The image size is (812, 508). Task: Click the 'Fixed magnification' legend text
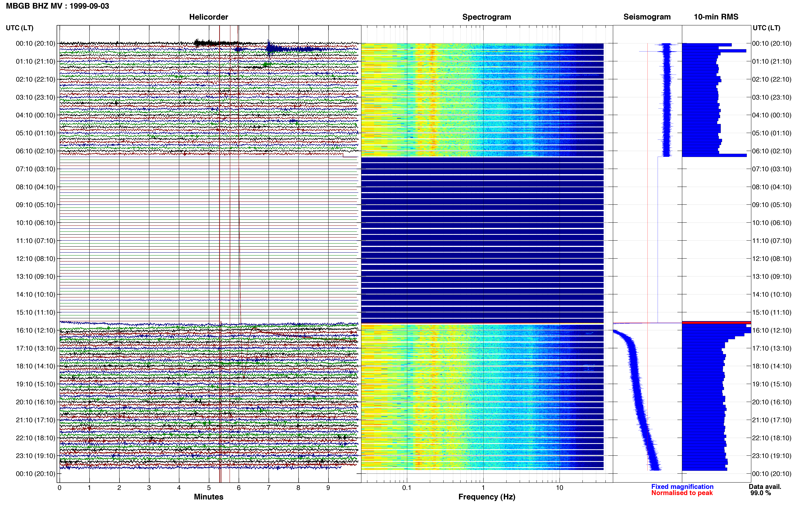682,486
